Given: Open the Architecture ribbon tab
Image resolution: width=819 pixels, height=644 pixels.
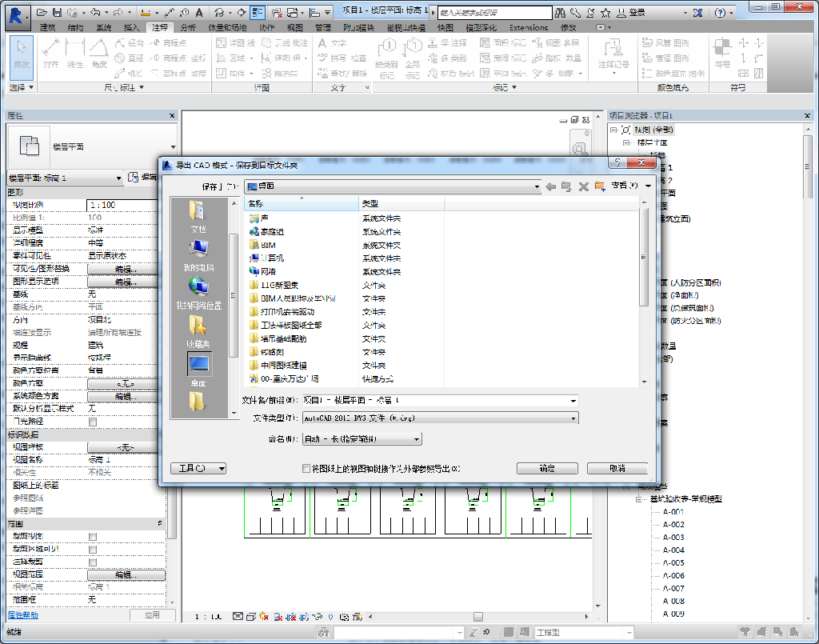Looking at the screenshot, I should pyautogui.click(x=47, y=28).
